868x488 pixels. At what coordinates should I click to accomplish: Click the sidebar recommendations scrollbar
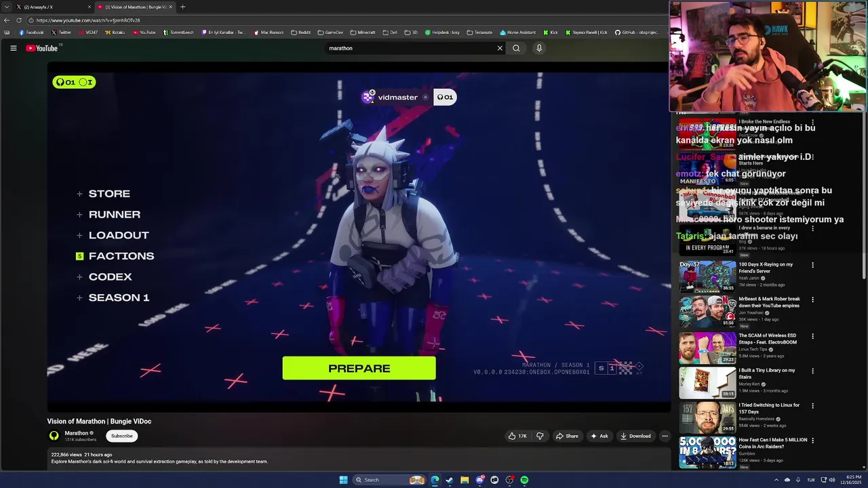(864, 197)
